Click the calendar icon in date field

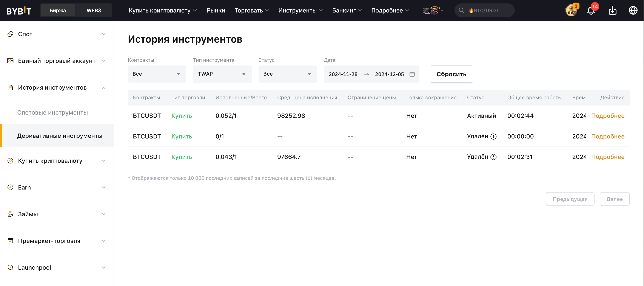click(x=412, y=74)
